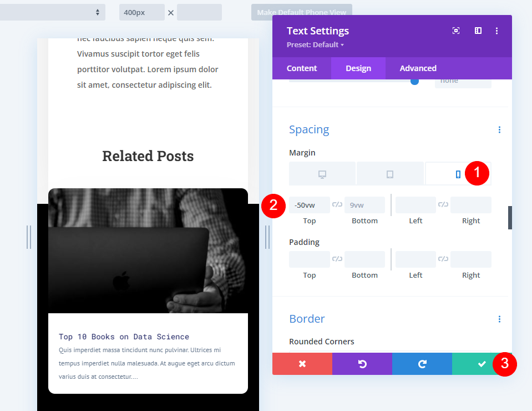Viewport: 532px width, 411px height.
Task: Toggle margin left-right link icon
Action: [443, 204]
